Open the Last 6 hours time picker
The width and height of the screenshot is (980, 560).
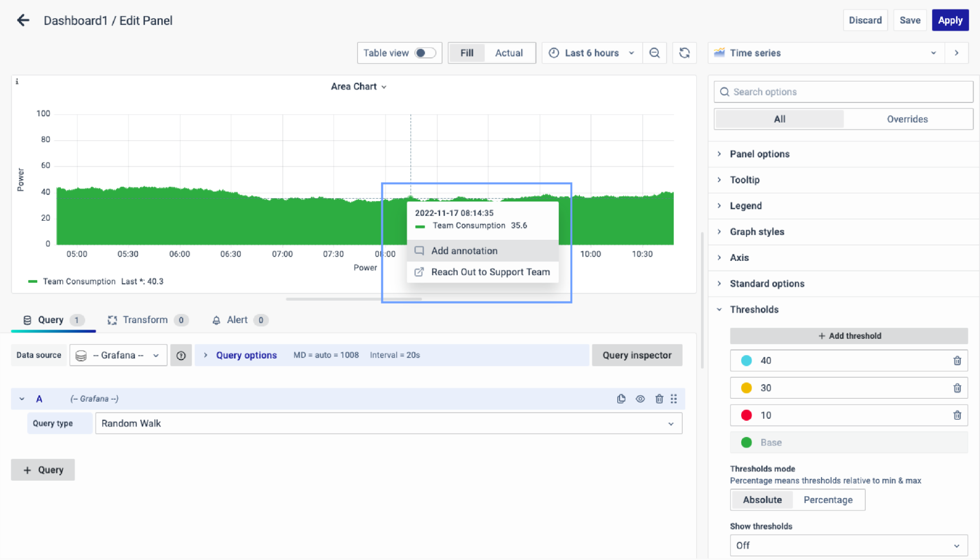(591, 53)
